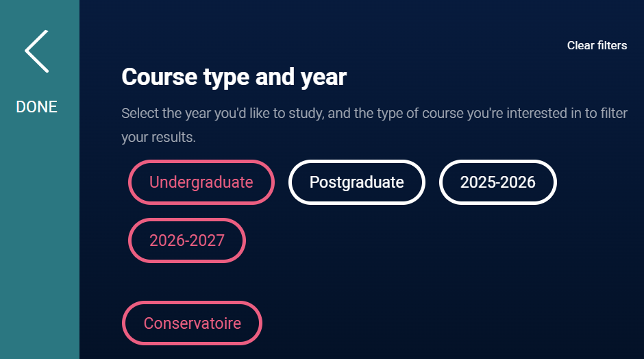
Task: Click the back arrow icon
Action: (37, 51)
